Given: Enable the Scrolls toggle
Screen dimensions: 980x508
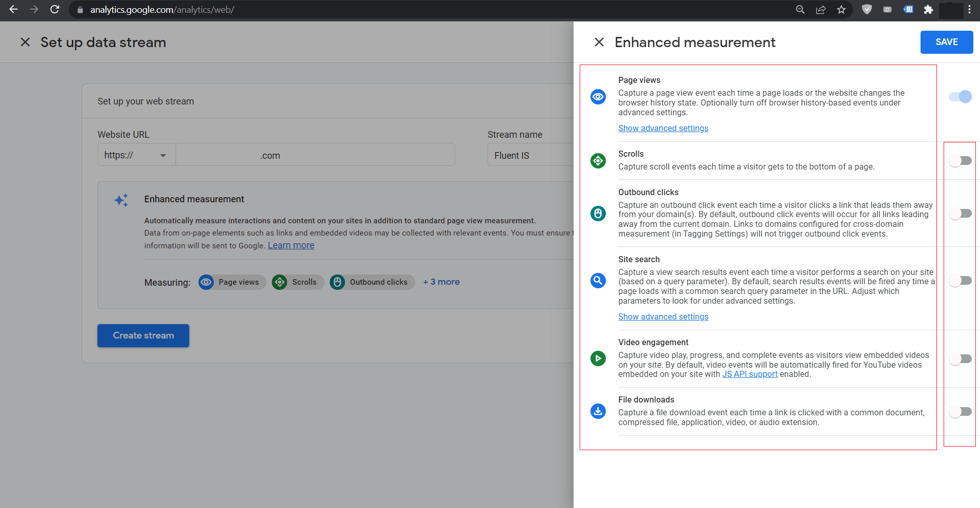Looking at the screenshot, I should pos(960,161).
